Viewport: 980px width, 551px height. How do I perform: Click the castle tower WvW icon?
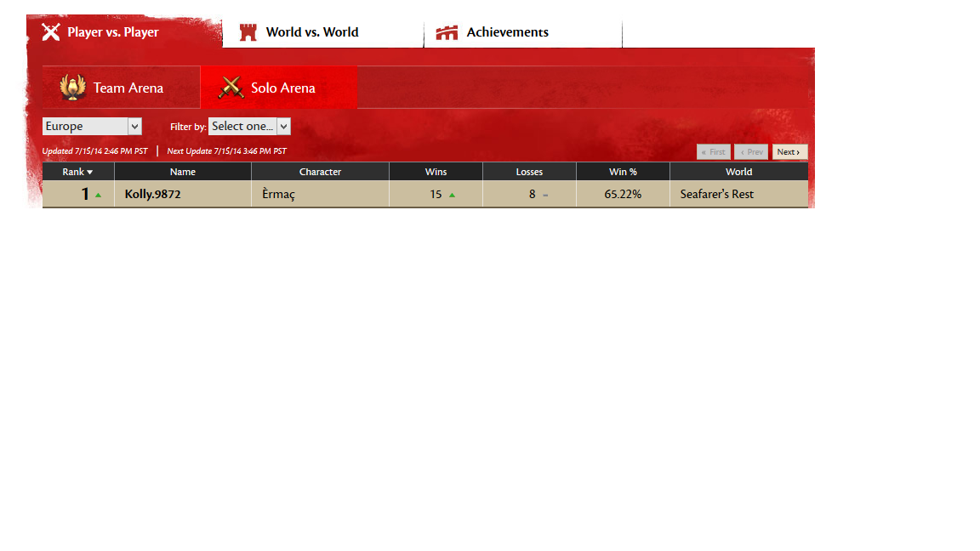click(x=248, y=32)
